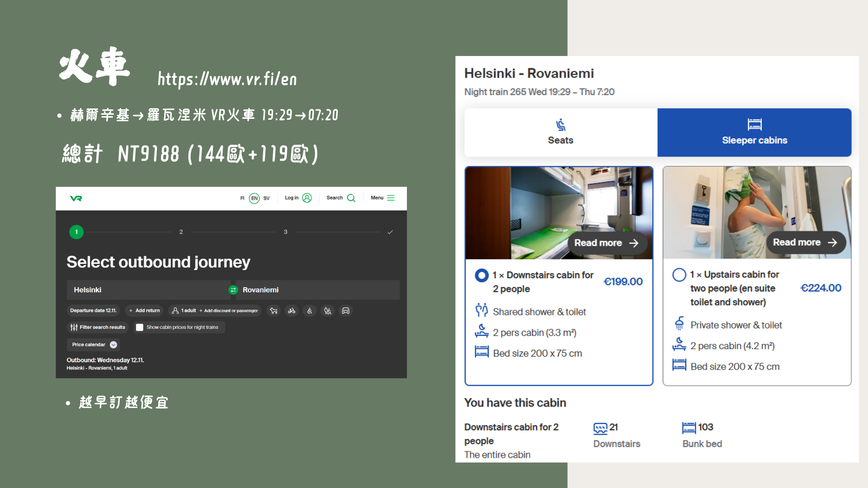The width and height of the screenshot is (868, 488).
Task: Open search via magnifier icon
Action: point(351,198)
